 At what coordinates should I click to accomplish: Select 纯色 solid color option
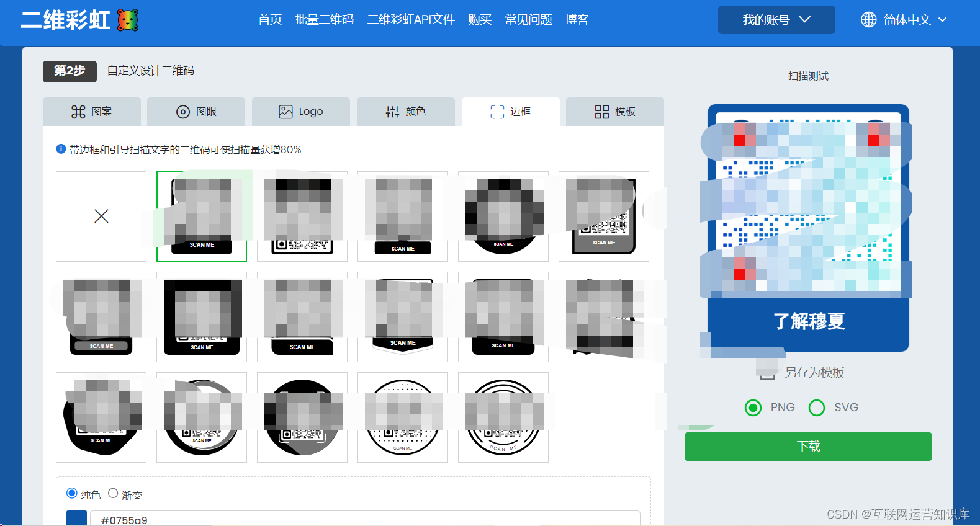[72, 493]
